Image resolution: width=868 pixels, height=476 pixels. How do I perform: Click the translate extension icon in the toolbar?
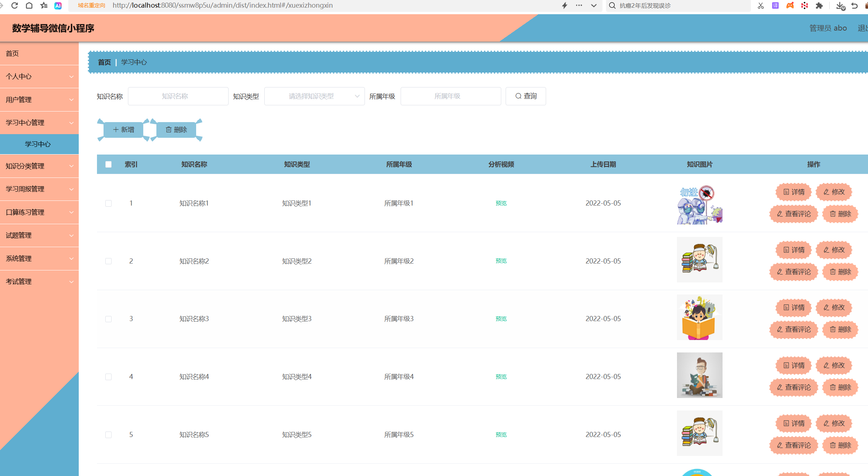point(775,5)
